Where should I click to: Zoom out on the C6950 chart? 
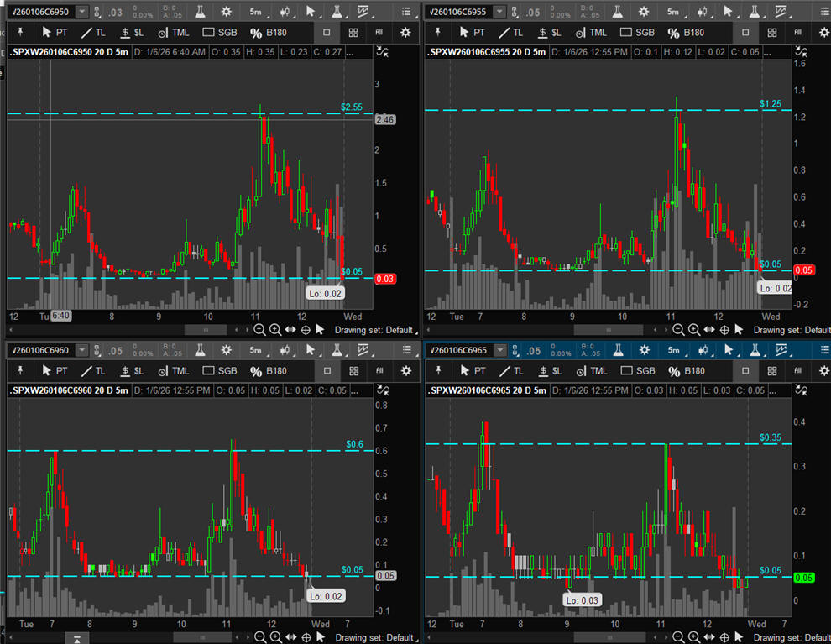coord(259,330)
